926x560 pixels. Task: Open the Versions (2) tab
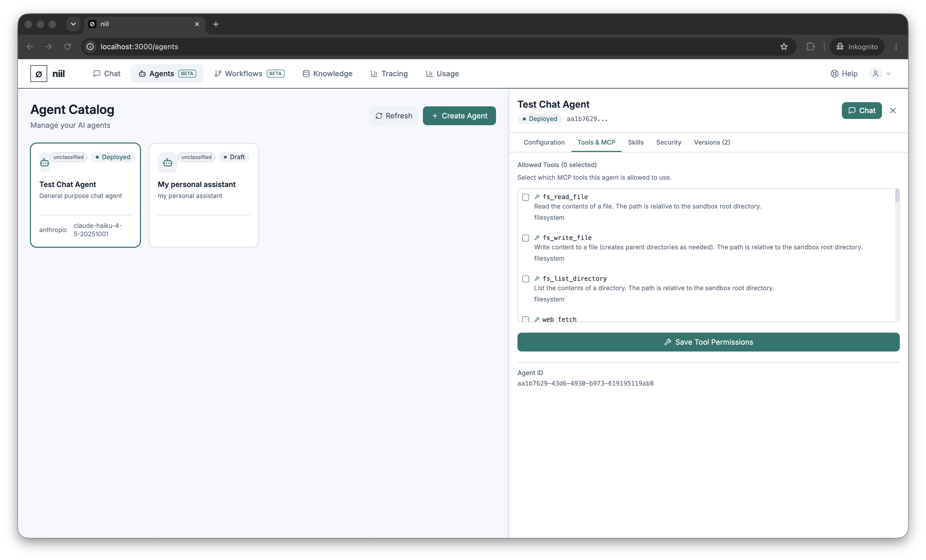pos(712,142)
